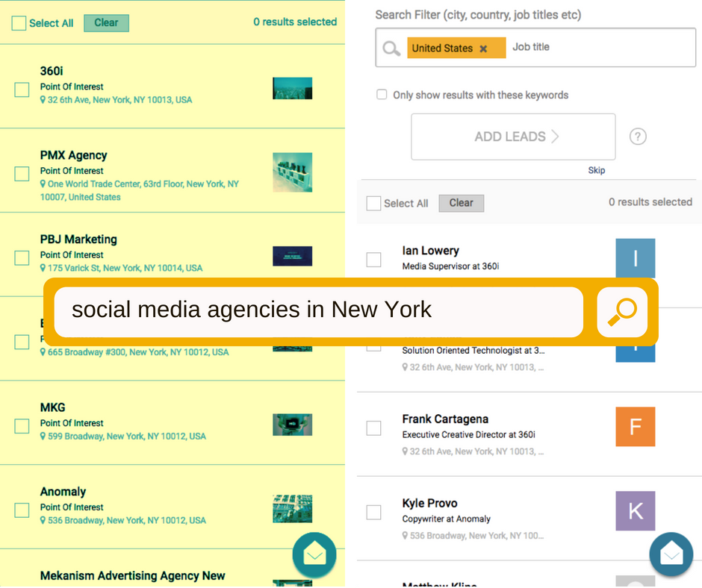
Task: Click location pin beside One World Trade Center
Action: coord(43,184)
